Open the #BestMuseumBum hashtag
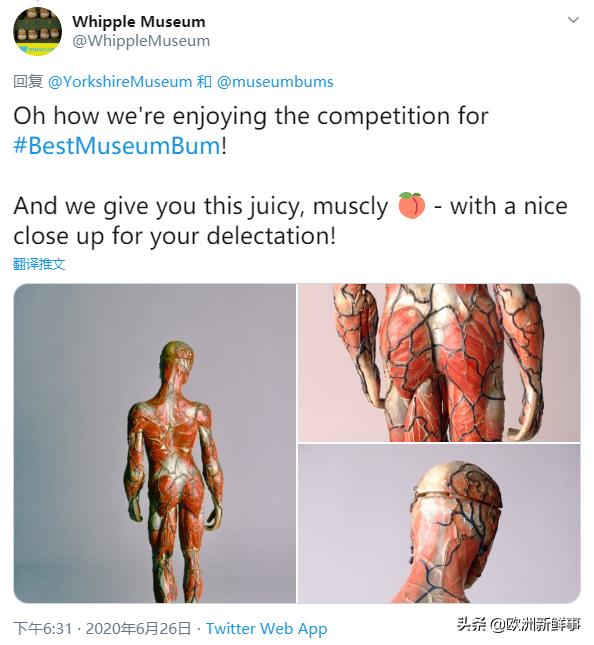Image resolution: width=594 pixels, height=645 pixels. coord(117,146)
